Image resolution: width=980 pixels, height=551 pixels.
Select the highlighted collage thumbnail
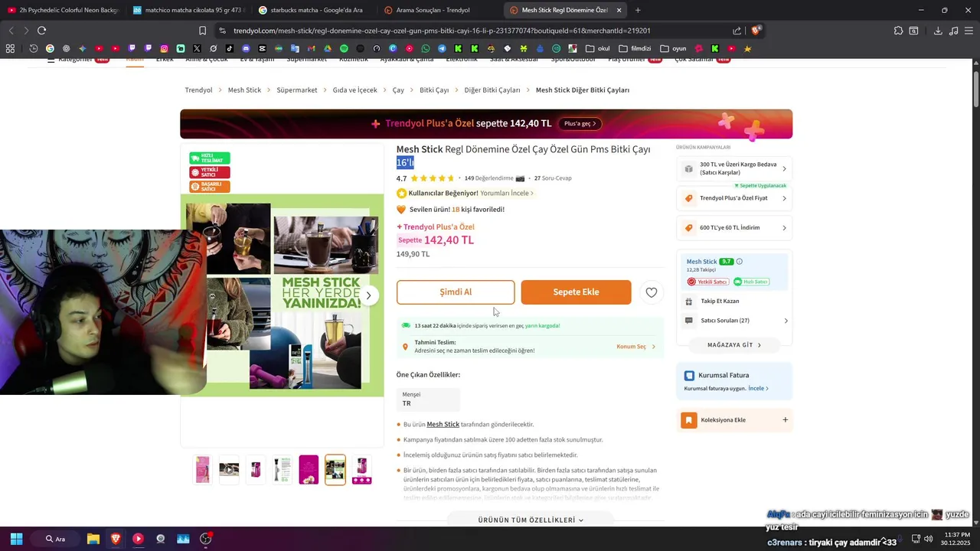335,470
